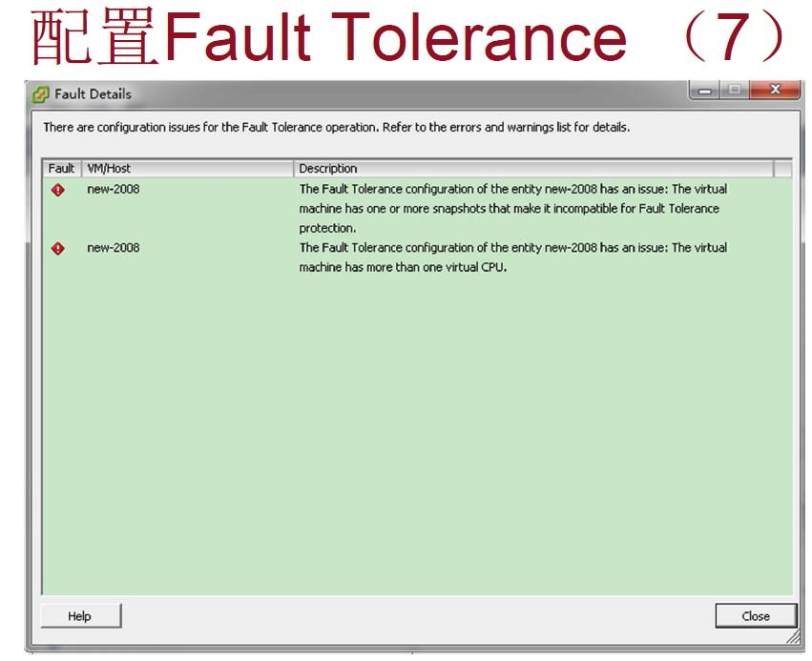Click the red X window close button

pyautogui.click(x=775, y=90)
